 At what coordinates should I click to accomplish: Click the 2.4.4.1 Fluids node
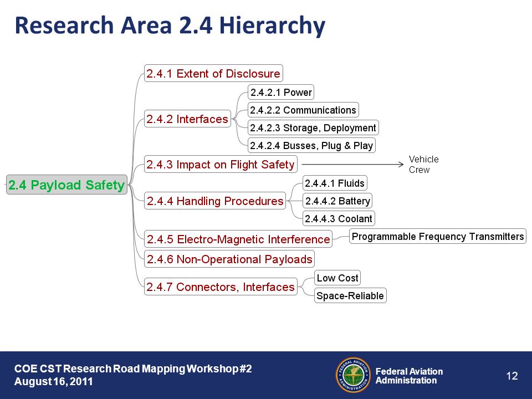tap(335, 183)
